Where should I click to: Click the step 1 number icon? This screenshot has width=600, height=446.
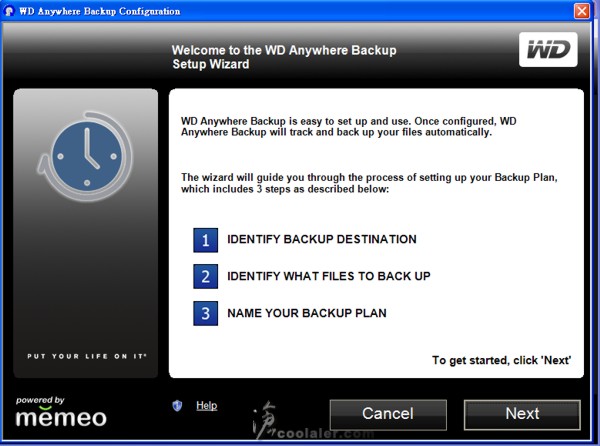click(x=205, y=240)
